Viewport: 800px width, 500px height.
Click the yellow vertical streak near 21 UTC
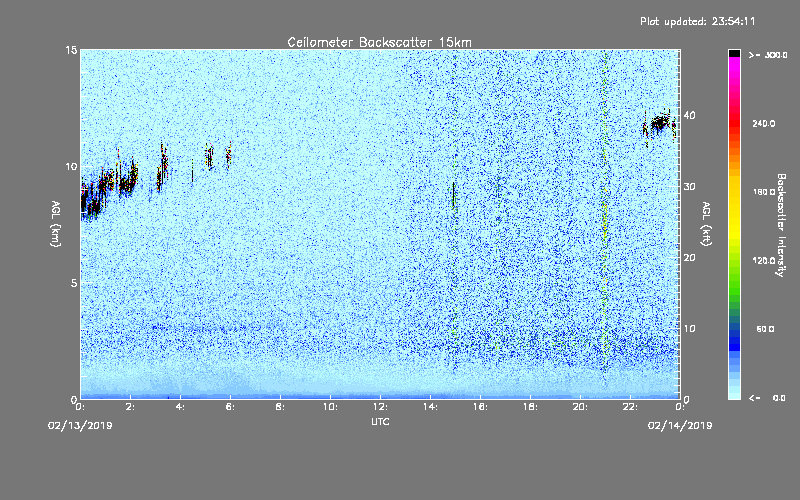(x=605, y=219)
